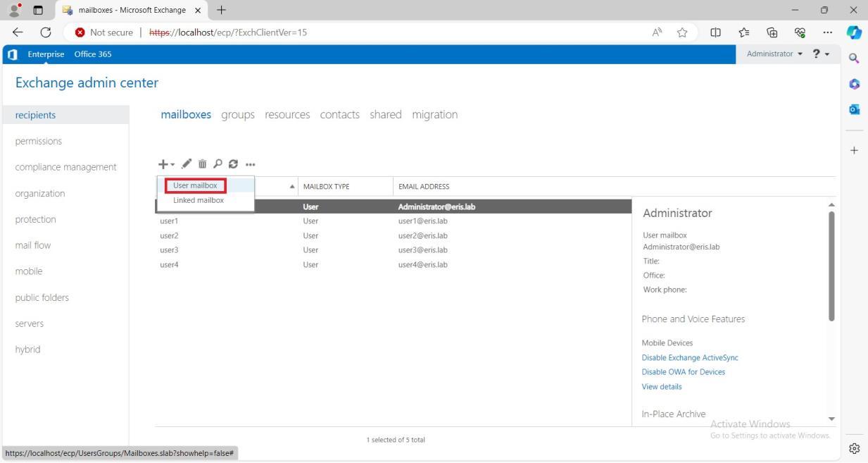The image size is (868, 463).
Task: Click the magnifier Search icon above mailbox list
Action: (x=218, y=164)
